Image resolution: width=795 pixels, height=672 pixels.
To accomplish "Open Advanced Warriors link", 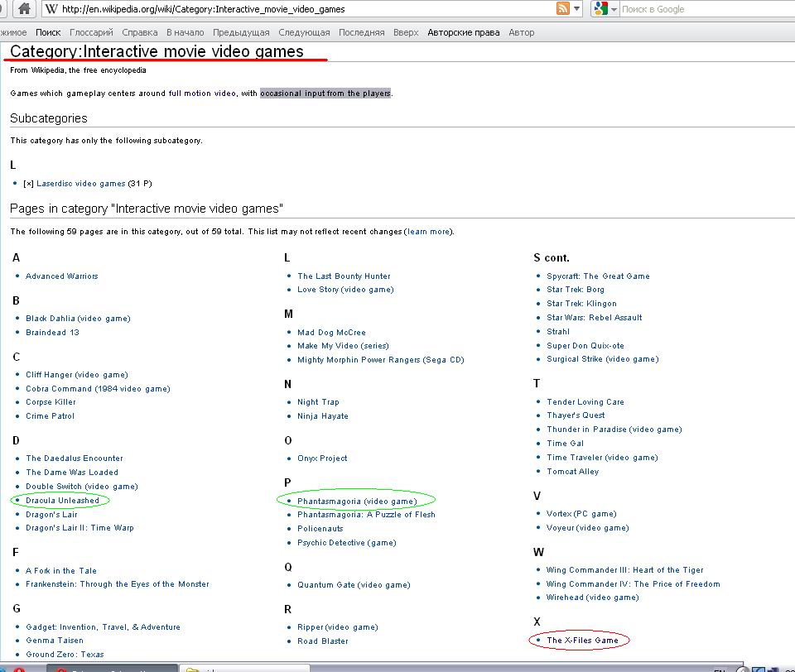I will click(62, 276).
